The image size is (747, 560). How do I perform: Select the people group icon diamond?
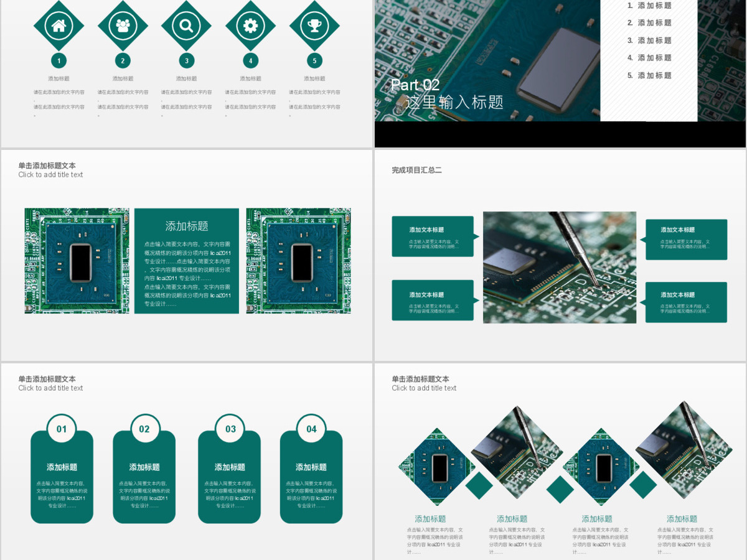tap(123, 26)
